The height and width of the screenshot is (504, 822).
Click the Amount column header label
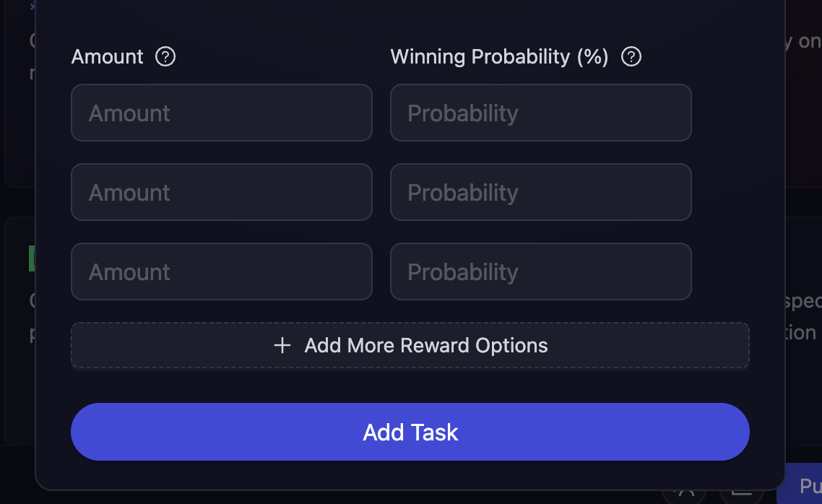107,56
